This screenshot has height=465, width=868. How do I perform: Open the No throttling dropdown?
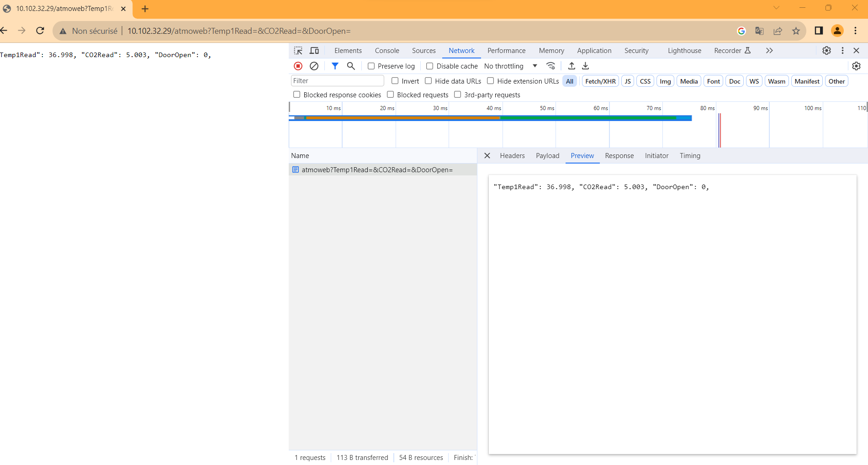point(510,66)
